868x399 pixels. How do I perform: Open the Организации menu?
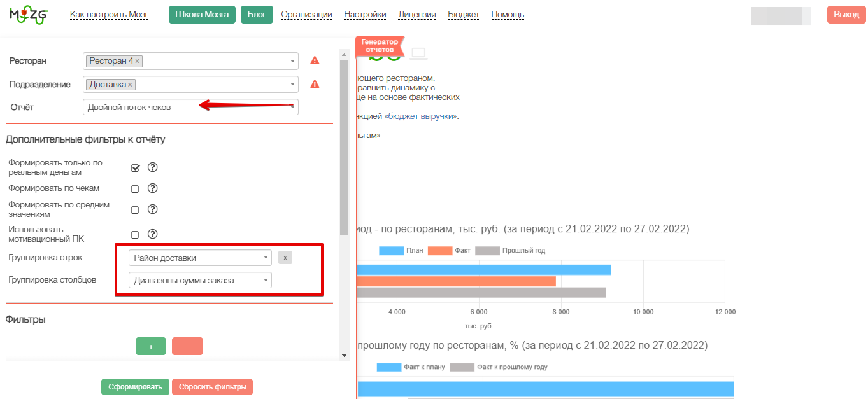coord(306,15)
